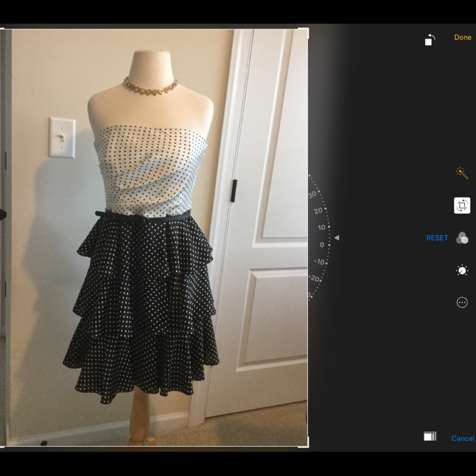Click the bottom-right crop corner handle
The image size is (476, 476).
click(307, 446)
